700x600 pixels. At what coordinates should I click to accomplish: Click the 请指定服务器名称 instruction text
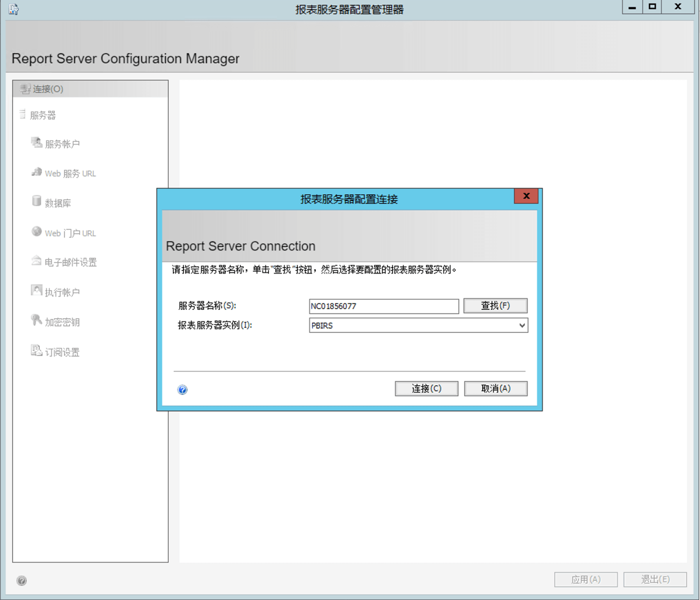tap(314, 270)
